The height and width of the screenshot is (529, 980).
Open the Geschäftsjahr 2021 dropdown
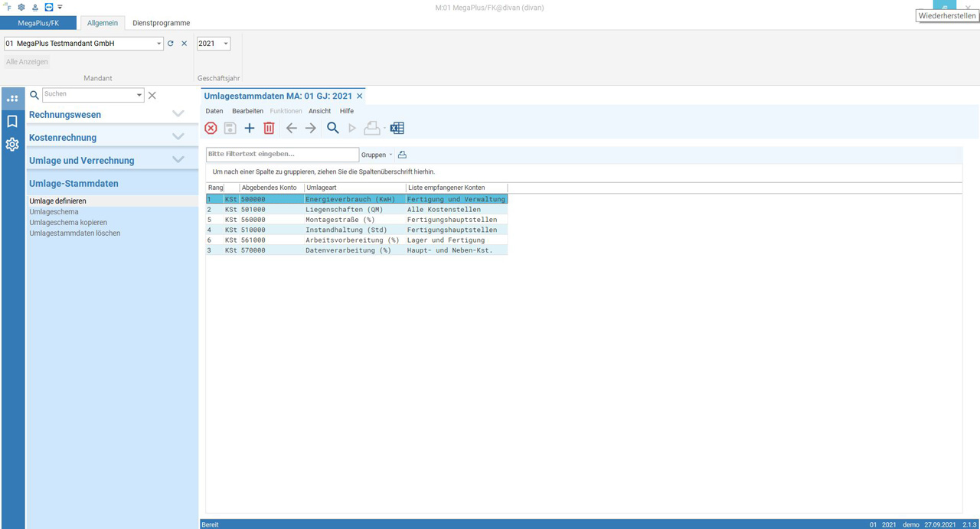click(x=226, y=44)
